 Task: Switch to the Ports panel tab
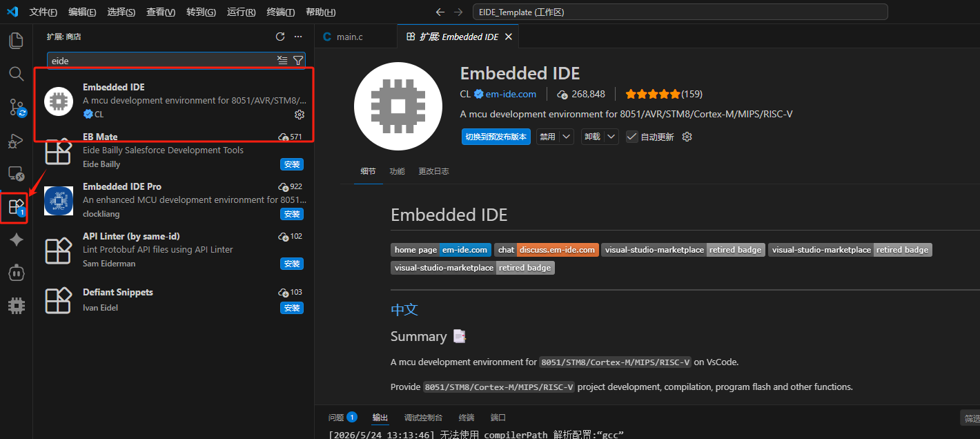tap(498, 418)
